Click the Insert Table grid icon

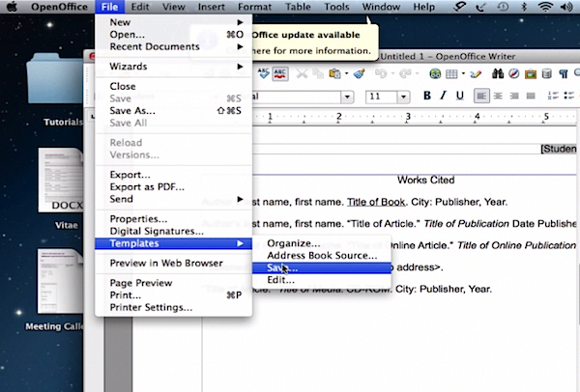(x=451, y=74)
